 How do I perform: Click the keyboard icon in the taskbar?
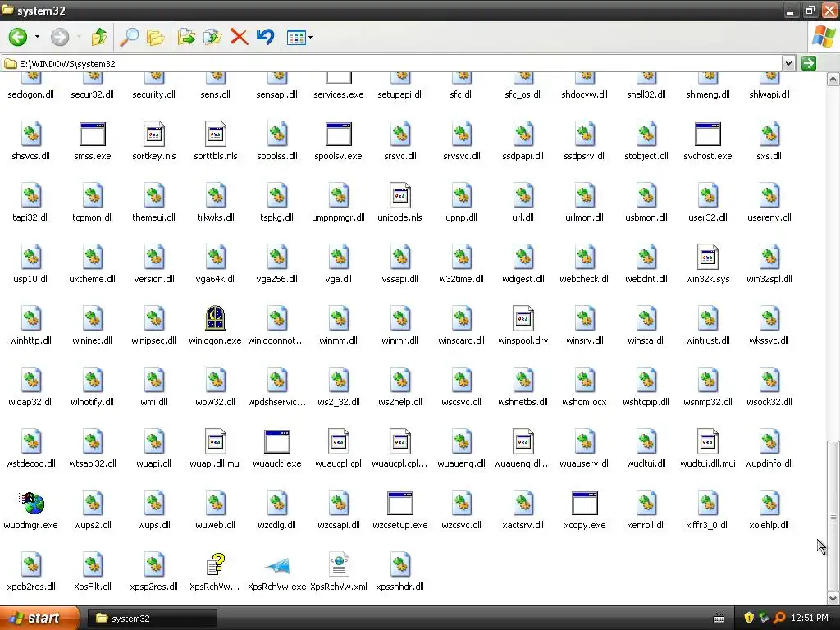(x=719, y=619)
